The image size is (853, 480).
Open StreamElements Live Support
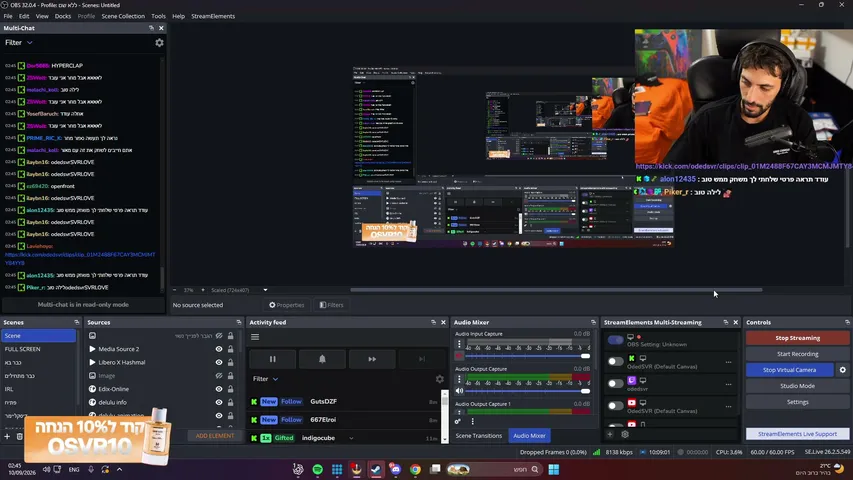point(797,434)
